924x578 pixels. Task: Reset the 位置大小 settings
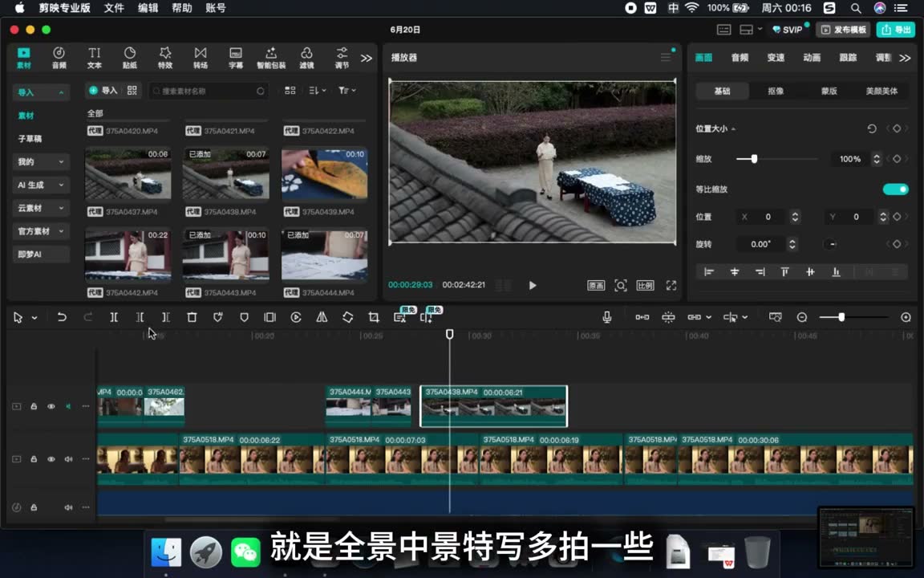[x=872, y=128]
